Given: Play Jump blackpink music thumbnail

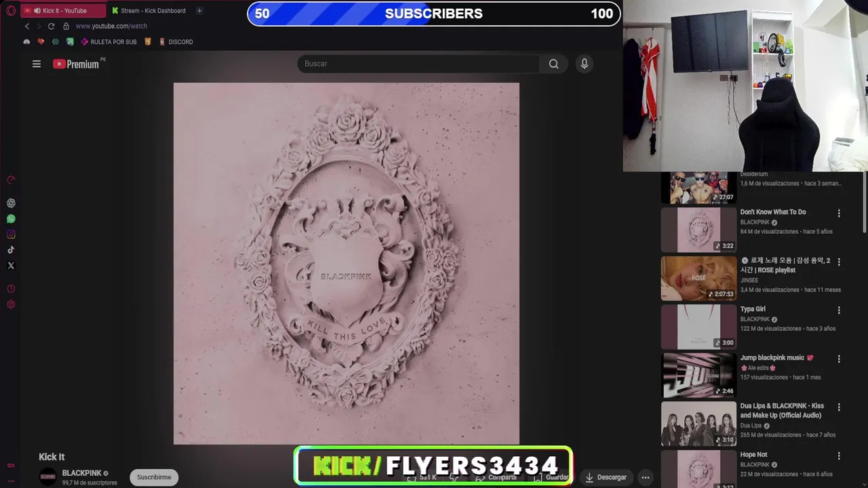Looking at the screenshot, I should pos(698,375).
